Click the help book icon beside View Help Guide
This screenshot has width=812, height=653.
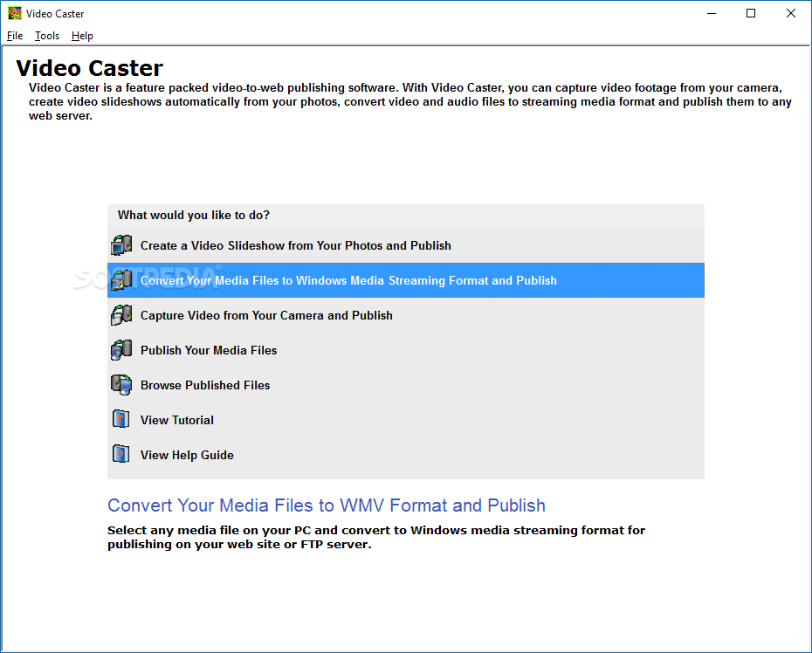[121, 455]
